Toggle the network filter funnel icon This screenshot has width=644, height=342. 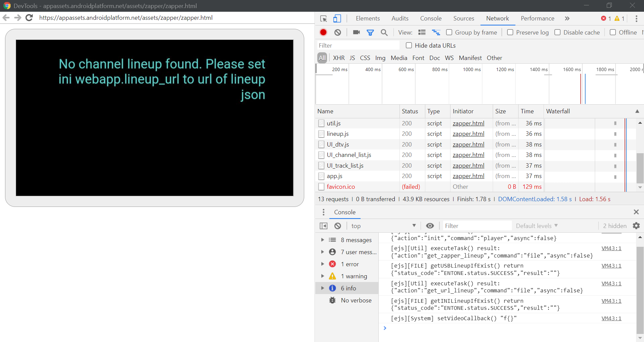point(370,33)
